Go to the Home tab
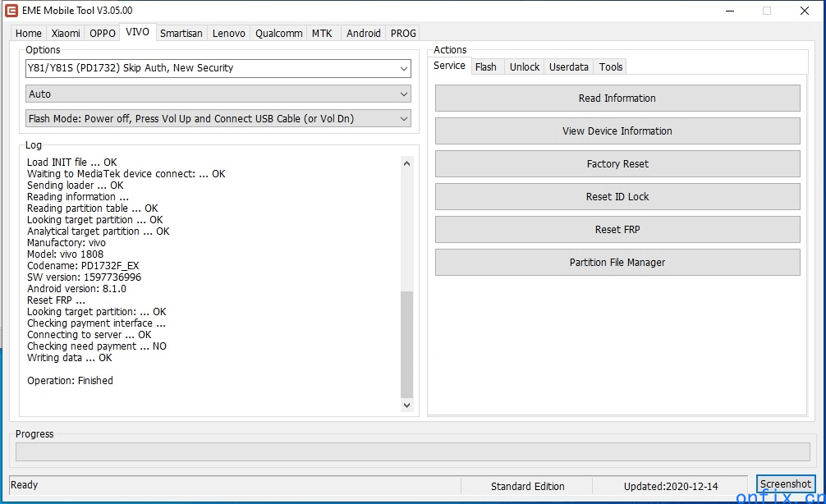Viewport: 826px width, 504px height. [29, 34]
